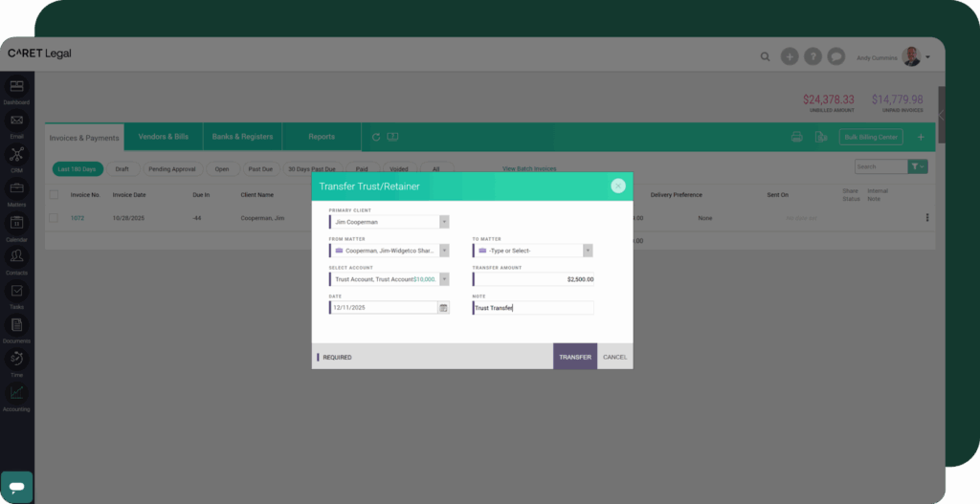The width and height of the screenshot is (980, 504).
Task: Expand the To Matter dropdown
Action: tap(588, 251)
